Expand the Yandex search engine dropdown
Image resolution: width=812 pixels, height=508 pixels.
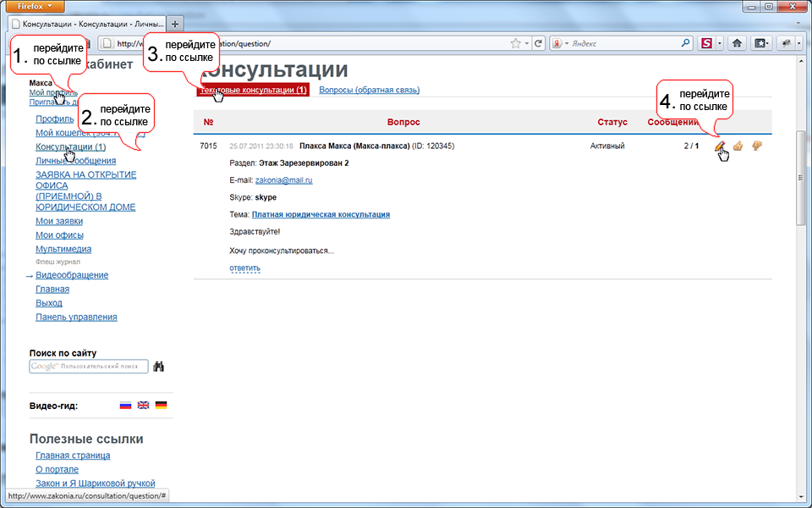pos(565,43)
